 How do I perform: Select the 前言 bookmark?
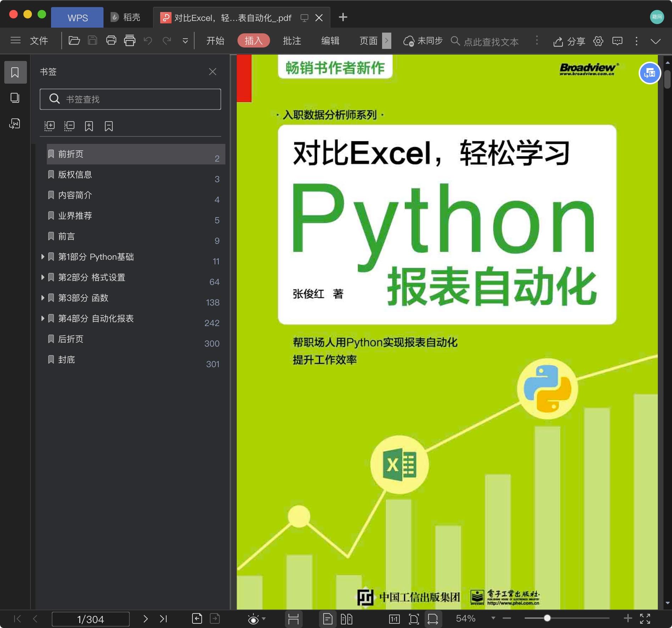click(x=136, y=236)
